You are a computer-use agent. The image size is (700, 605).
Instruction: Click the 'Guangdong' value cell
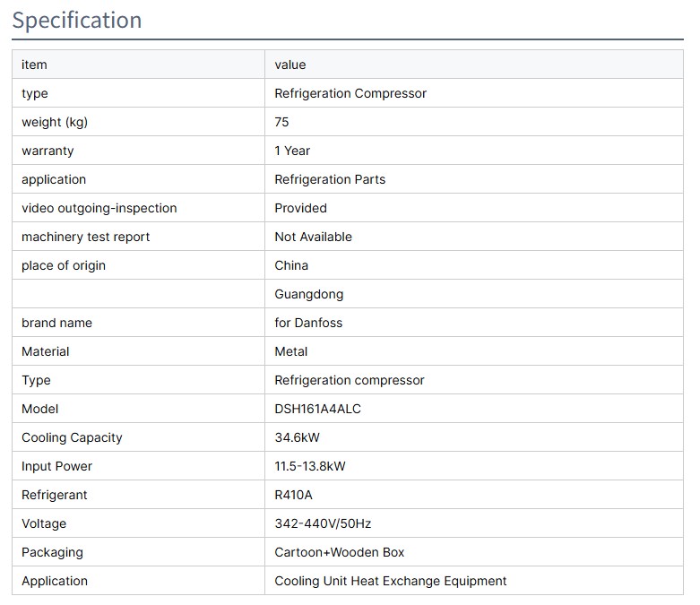click(x=309, y=294)
